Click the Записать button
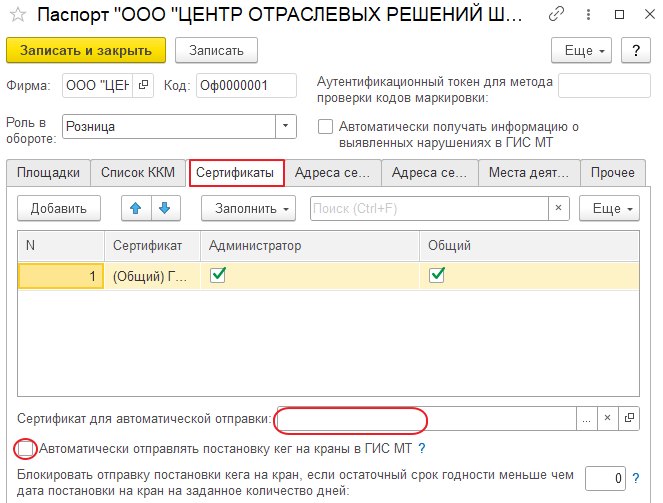Image resolution: width=663 pixels, height=503 pixels. click(216, 50)
